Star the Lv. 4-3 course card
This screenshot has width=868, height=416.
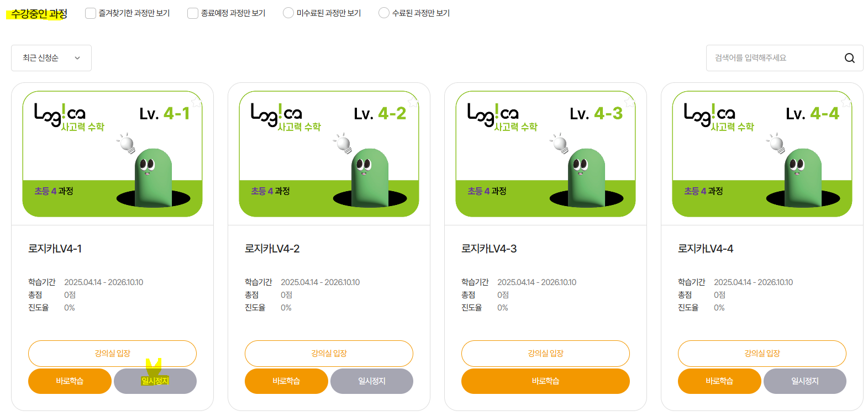tap(629, 102)
